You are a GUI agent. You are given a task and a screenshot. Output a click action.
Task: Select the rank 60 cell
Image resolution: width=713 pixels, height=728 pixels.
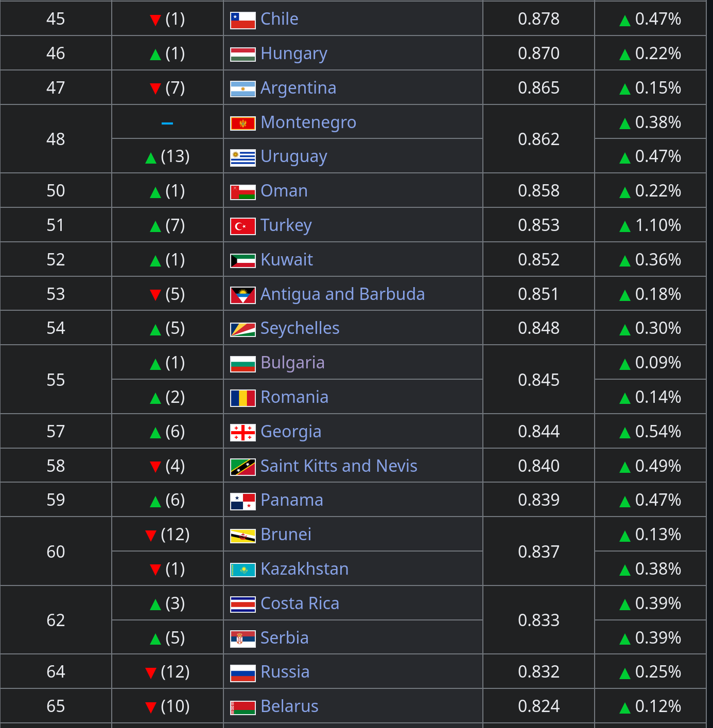point(56,552)
